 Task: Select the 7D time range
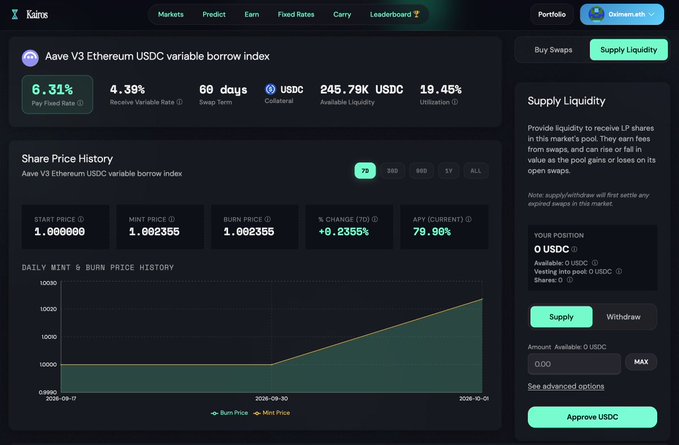tap(365, 171)
